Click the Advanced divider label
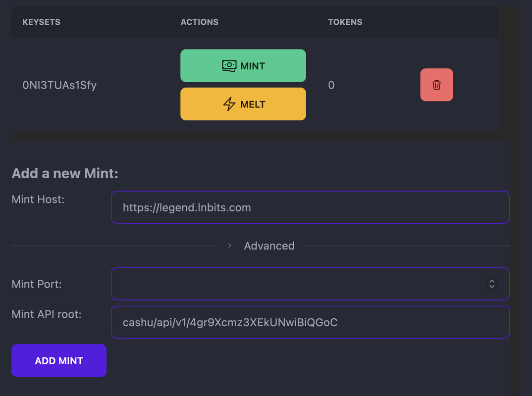532x396 pixels. click(269, 246)
